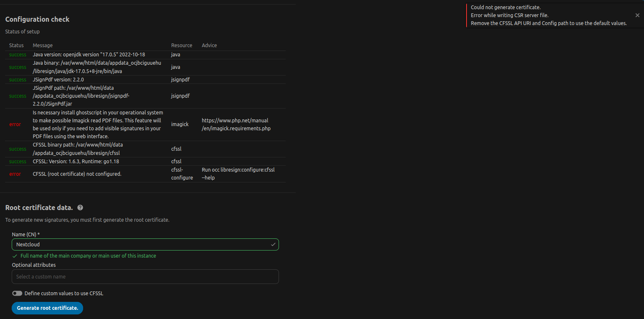Open the Imagick requirements PHP manual link
Screen dimensions: 644x319
point(236,124)
